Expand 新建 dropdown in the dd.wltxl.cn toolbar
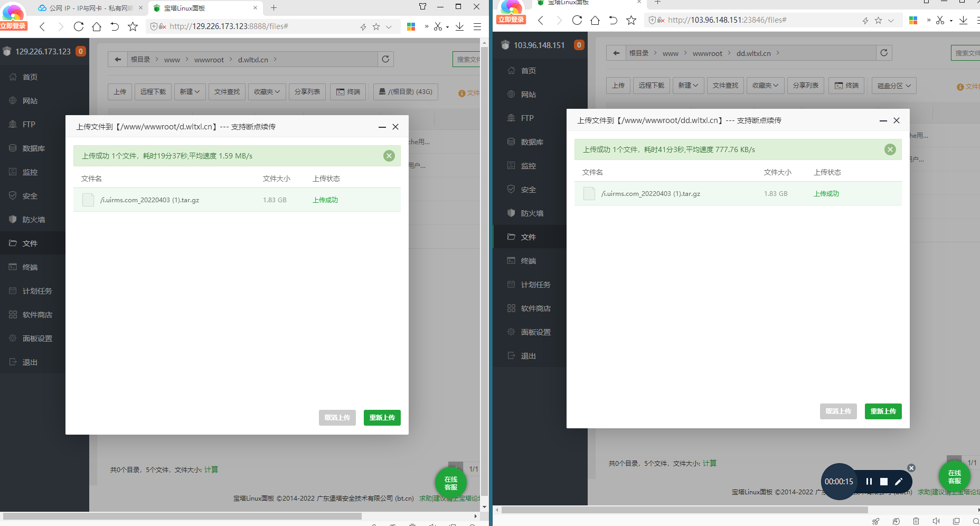The image size is (980, 526). click(x=689, y=86)
